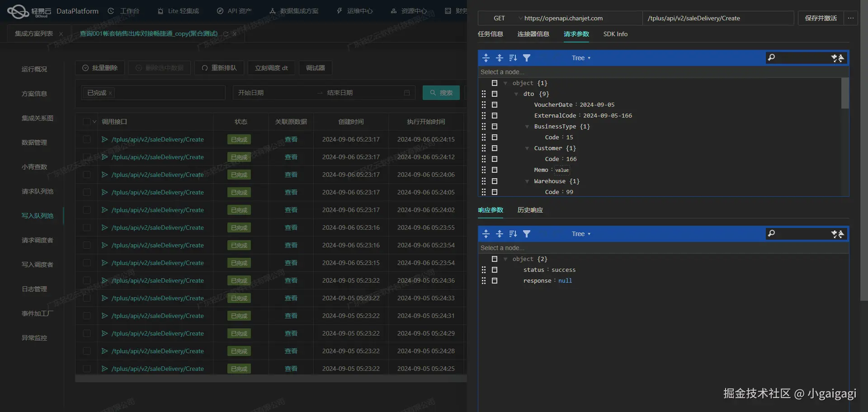868x412 pixels.
Task: Click the 立刻调度 dt button
Action: pyautogui.click(x=271, y=68)
